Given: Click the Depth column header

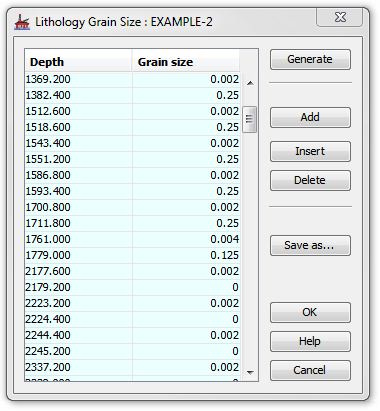Looking at the screenshot, I should tap(78, 62).
